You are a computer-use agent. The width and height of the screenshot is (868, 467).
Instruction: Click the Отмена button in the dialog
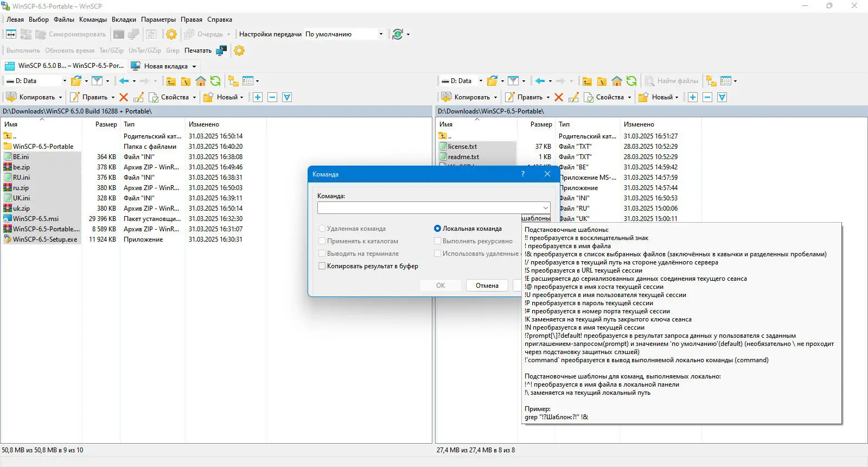[487, 286]
